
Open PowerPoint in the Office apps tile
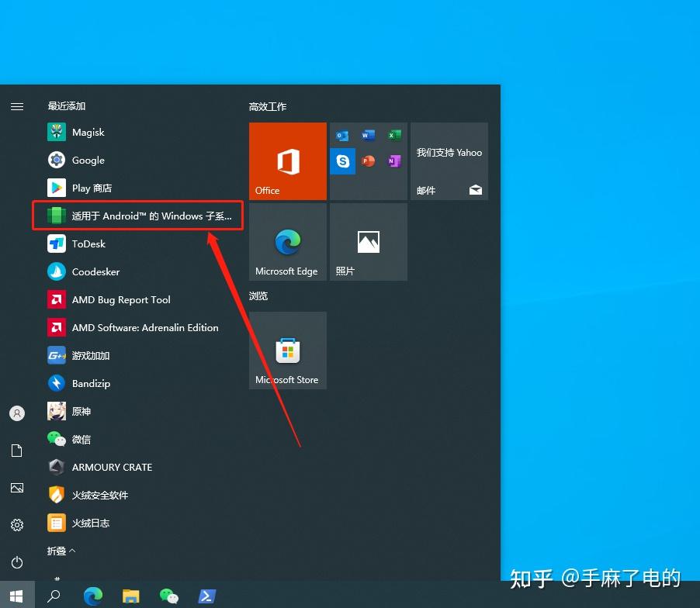tap(369, 161)
